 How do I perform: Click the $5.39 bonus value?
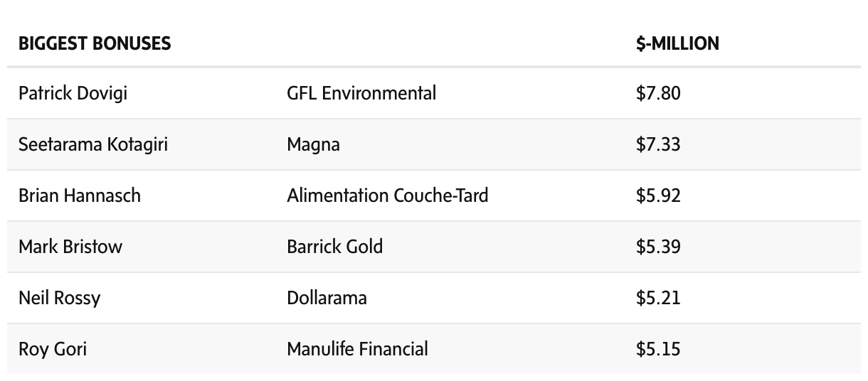point(658,247)
